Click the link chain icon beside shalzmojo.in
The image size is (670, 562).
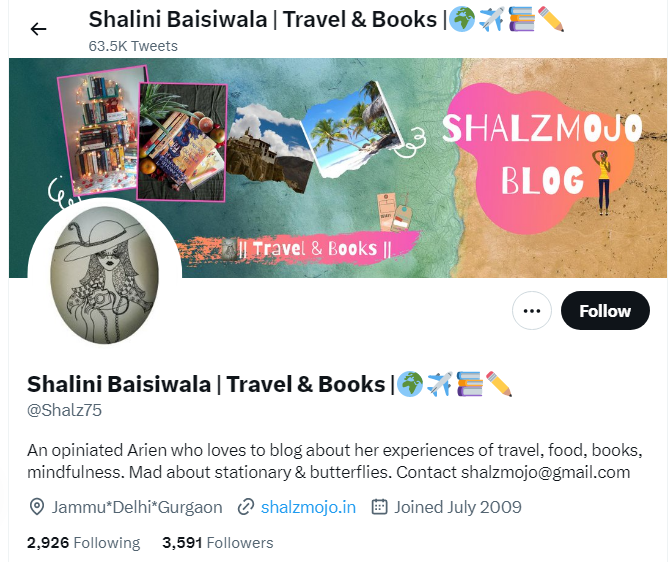[246, 507]
